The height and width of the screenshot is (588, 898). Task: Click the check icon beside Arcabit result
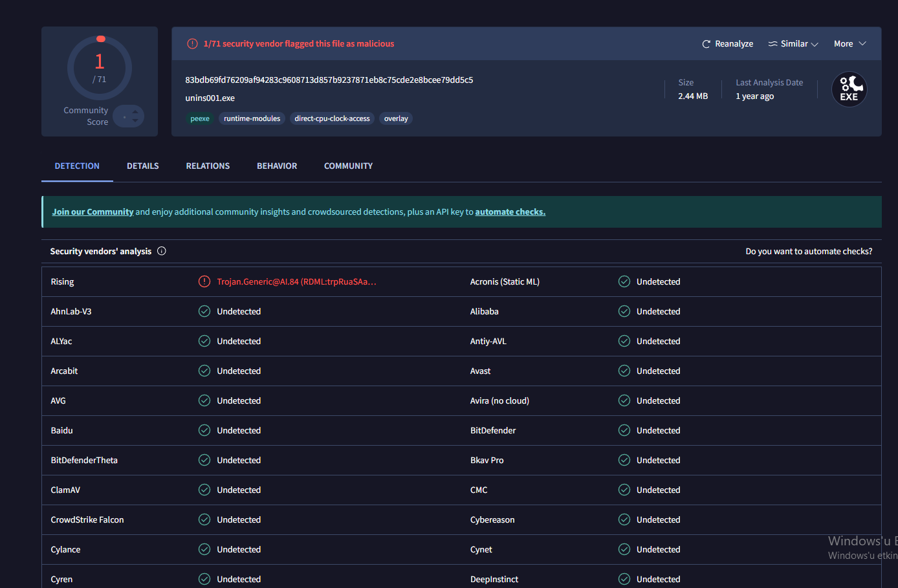point(204,371)
